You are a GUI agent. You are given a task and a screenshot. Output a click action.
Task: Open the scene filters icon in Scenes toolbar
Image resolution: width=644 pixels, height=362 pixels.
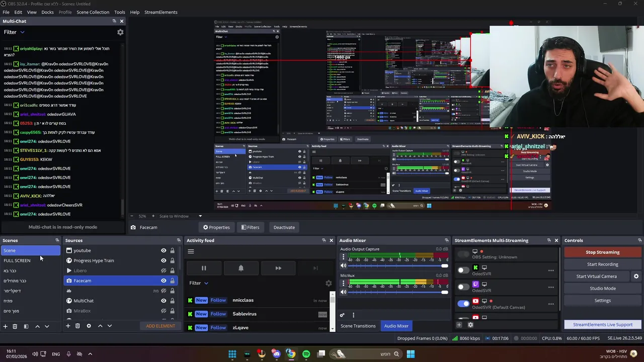[x=26, y=326]
